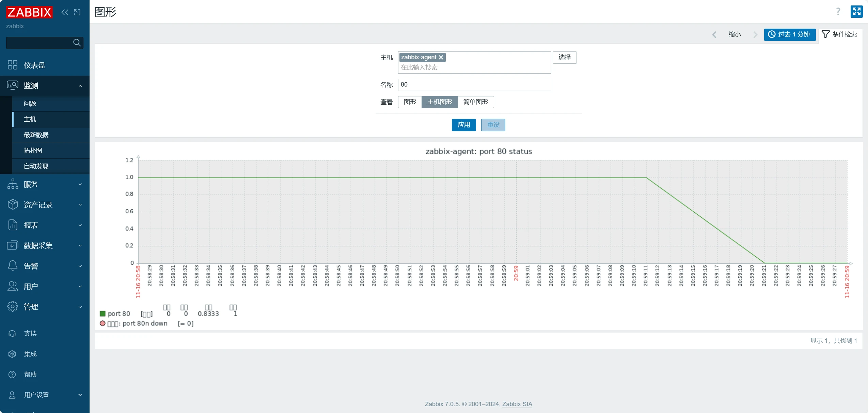
Task: Open the 仪表盘 dashboard menu
Action: [x=34, y=65]
